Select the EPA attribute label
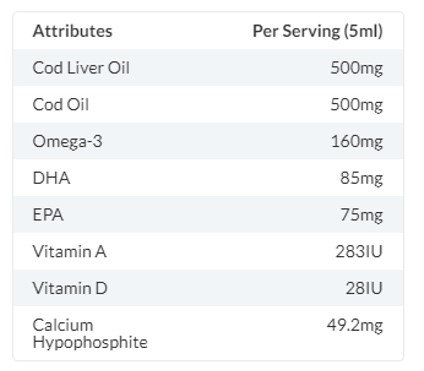This screenshot has height=371, width=424. 48,215
